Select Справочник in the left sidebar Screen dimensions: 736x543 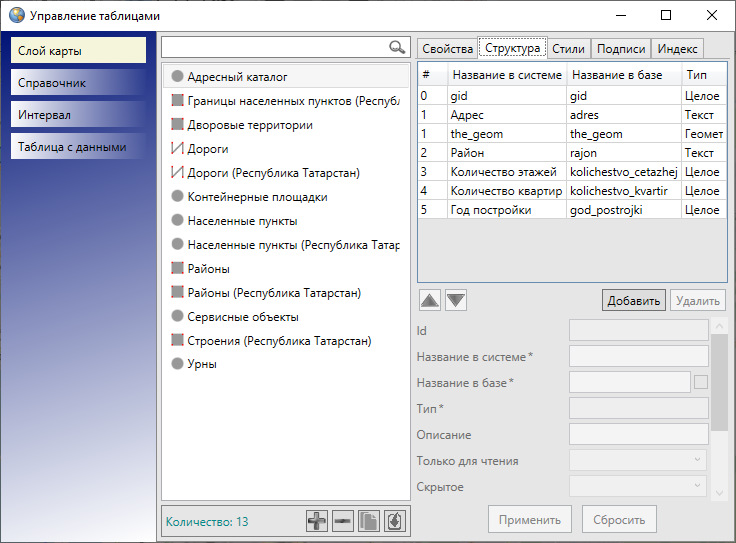79,83
